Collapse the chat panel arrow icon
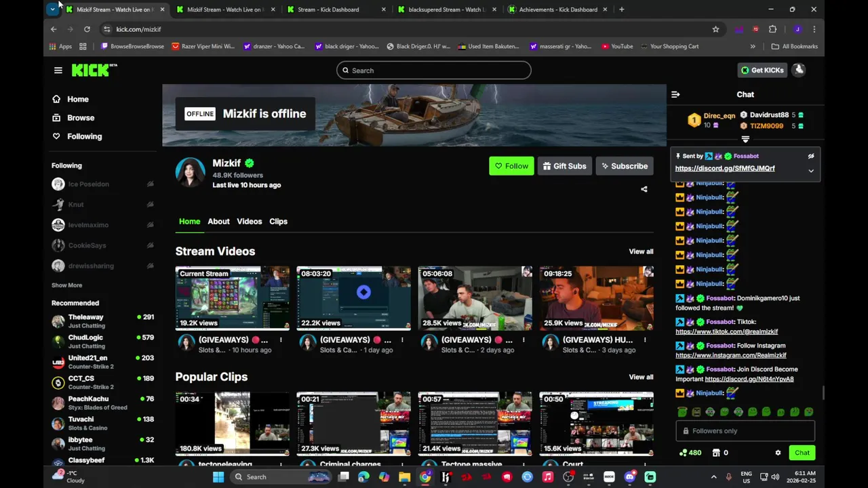 [x=675, y=95]
